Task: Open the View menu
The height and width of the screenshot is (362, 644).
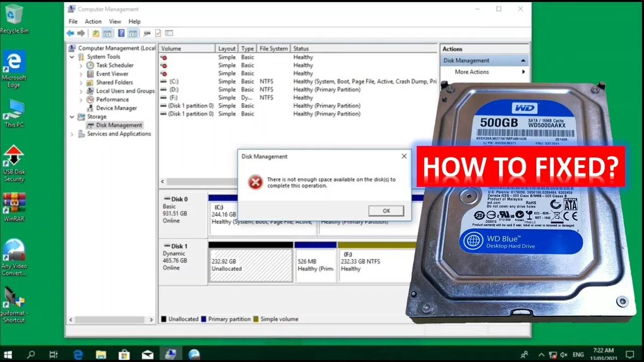Action: click(115, 22)
